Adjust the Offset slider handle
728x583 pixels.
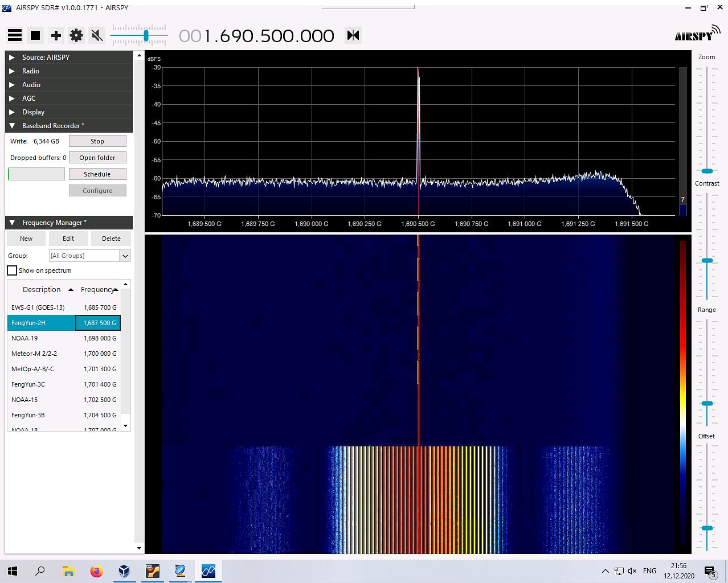click(707, 528)
